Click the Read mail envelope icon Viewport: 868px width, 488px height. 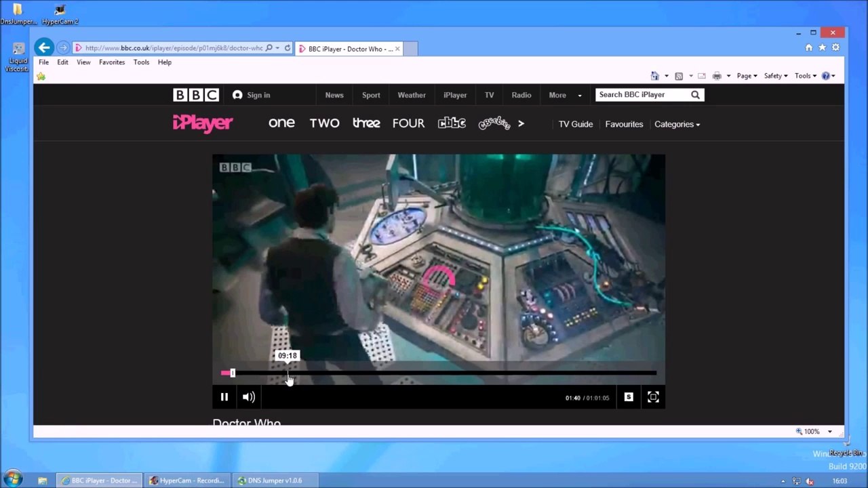coord(702,76)
